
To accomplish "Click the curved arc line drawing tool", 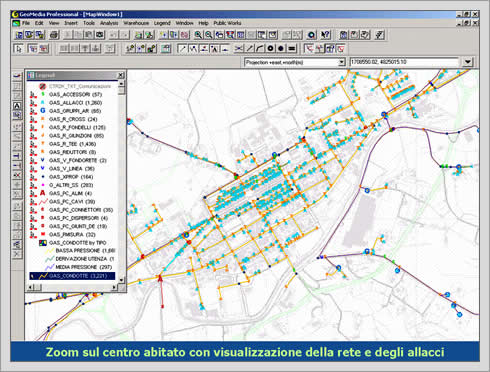I will pyautogui.click(x=260, y=49).
